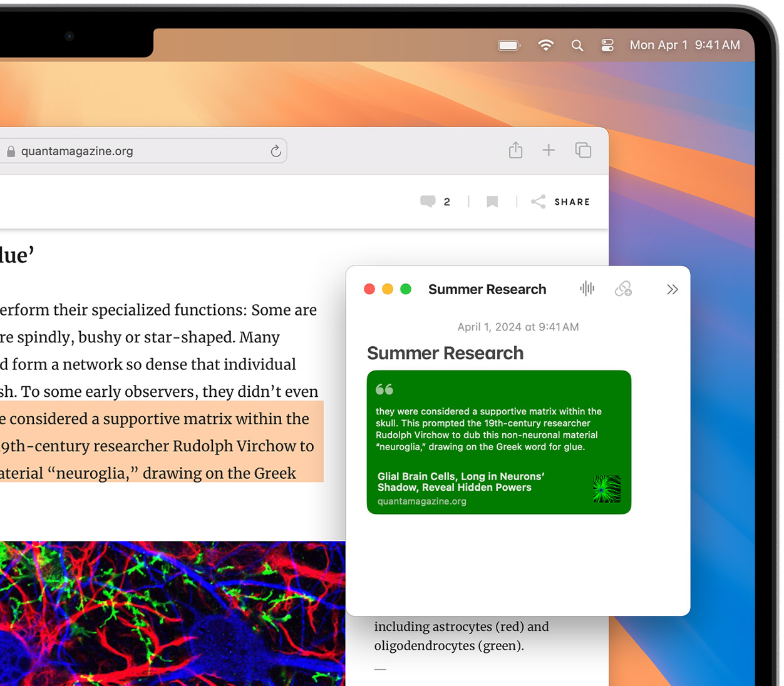Image resolution: width=784 pixels, height=686 pixels.
Task: Open Spotlight search in menu bar
Action: pos(577,45)
